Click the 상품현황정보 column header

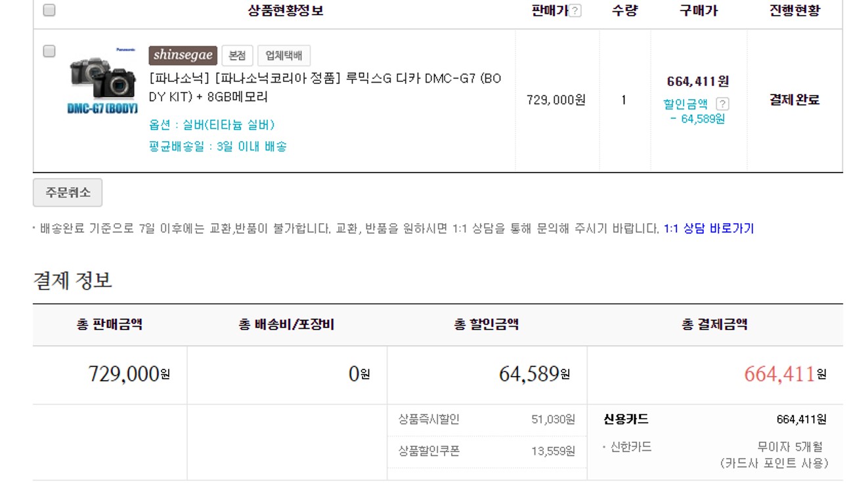(286, 10)
